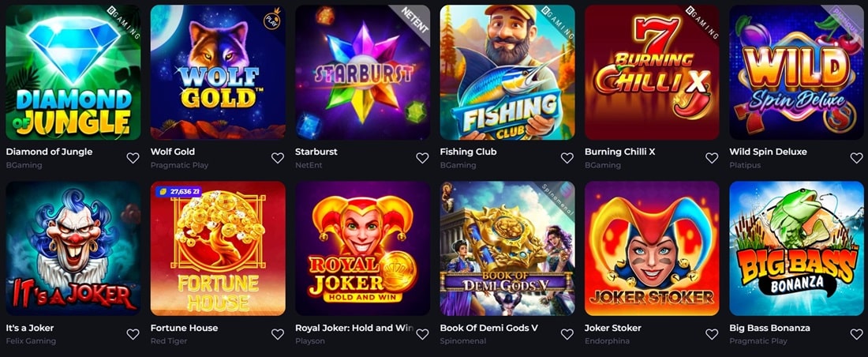Mark Big Bass Bonanza as favorite
The height and width of the screenshot is (357, 868).
pos(856,334)
